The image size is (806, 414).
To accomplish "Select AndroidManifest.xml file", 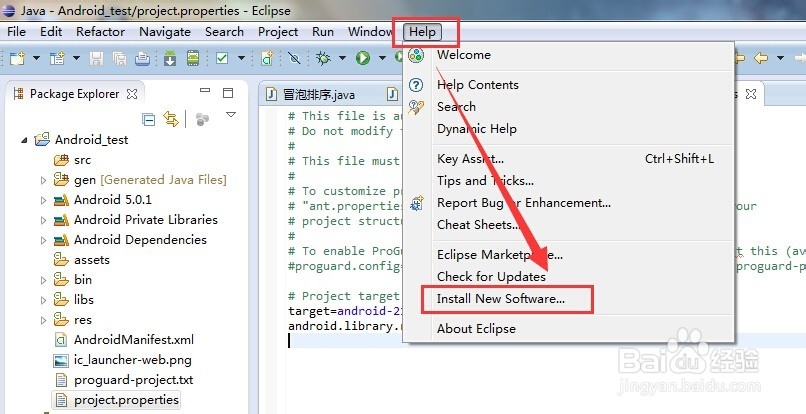I will point(124,340).
